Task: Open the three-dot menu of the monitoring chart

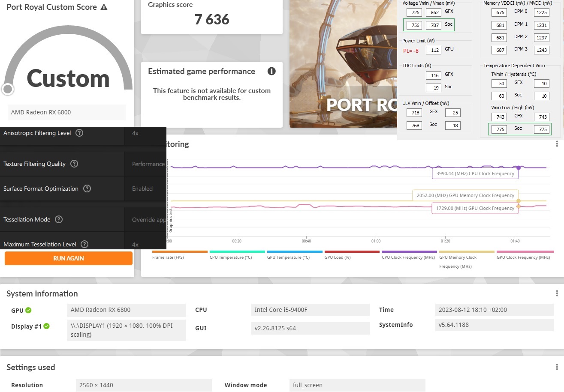Action: (557, 144)
